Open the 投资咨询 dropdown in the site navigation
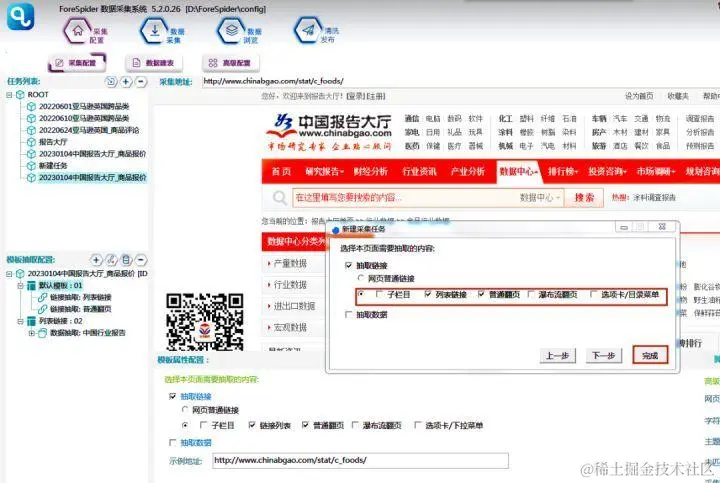The image size is (720, 483). [x=607, y=172]
